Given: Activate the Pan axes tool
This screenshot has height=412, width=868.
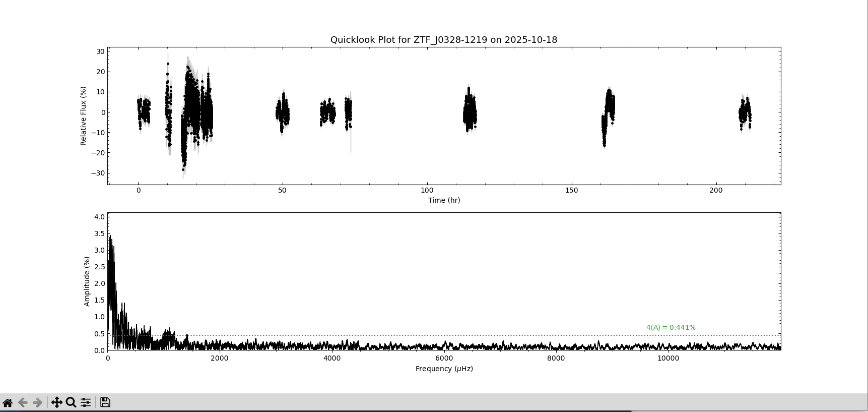Looking at the screenshot, I should tap(56, 402).
